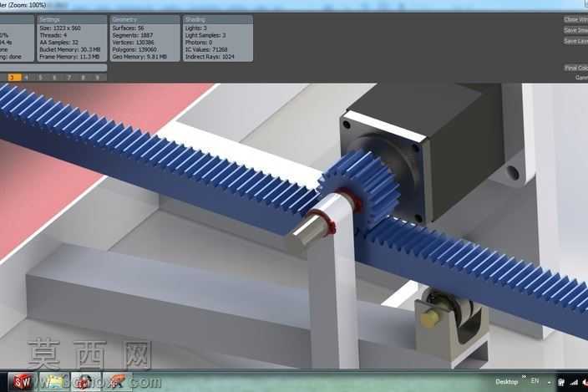Select render slot 6 tab
588x392 pixels.
coord(55,77)
